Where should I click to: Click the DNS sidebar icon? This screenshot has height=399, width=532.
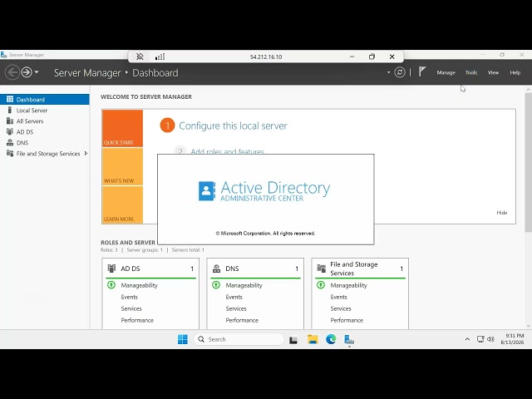point(10,142)
